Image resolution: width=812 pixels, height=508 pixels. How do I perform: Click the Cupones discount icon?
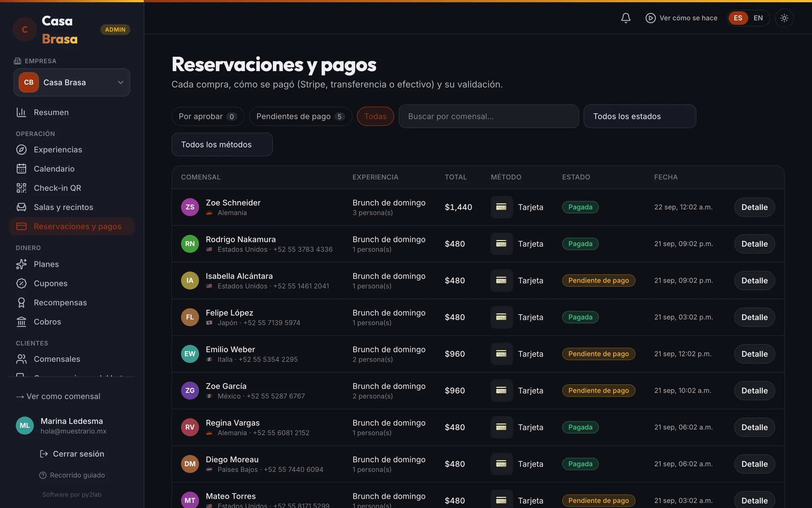21,283
